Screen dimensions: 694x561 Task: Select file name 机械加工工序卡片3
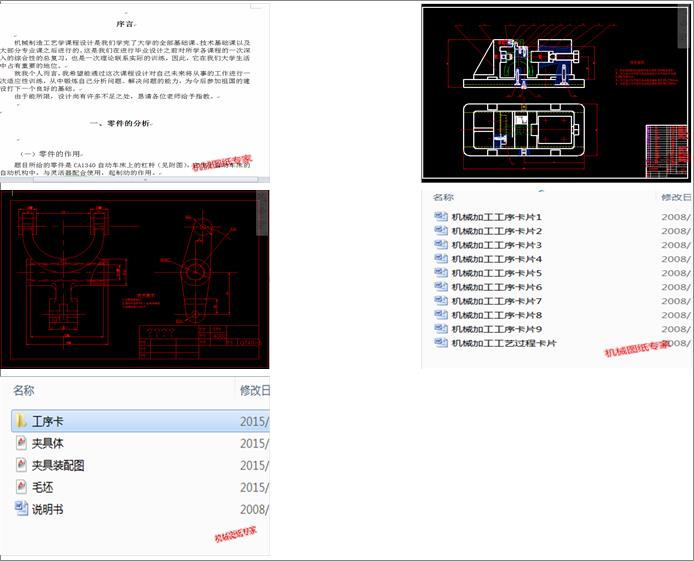(496, 245)
